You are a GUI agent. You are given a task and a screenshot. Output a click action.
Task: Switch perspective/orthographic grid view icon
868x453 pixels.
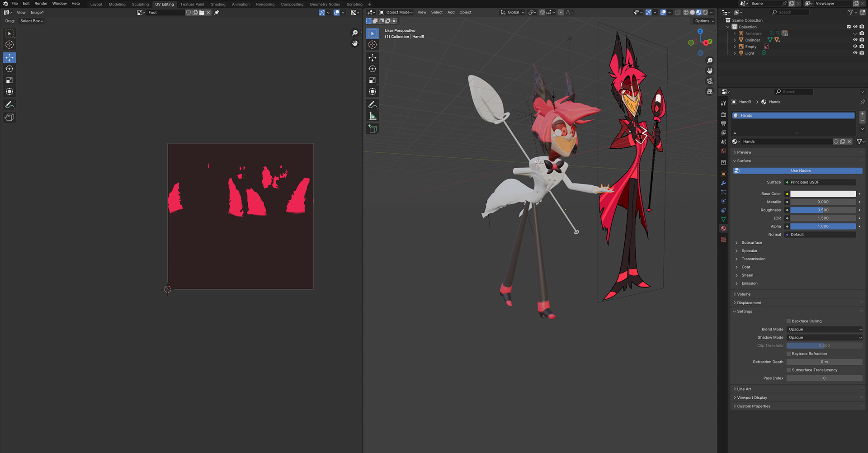[710, 91]
